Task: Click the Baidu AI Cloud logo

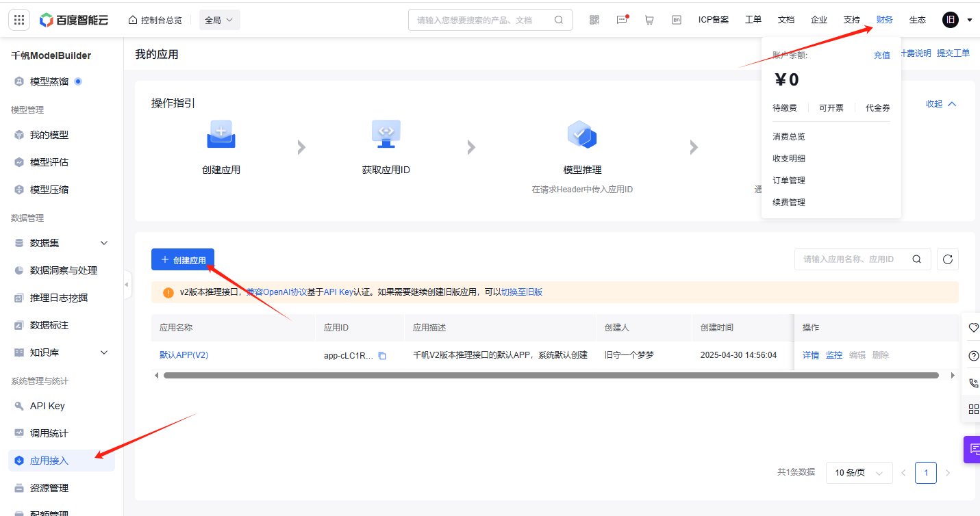Action: (x=74, y=20)
